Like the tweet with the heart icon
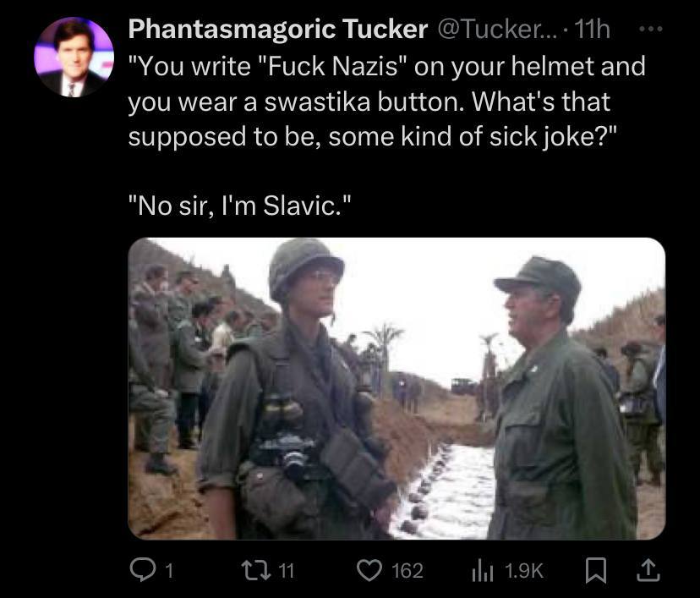This screenshot has height=598, width=700. click(x=369, y=570)
